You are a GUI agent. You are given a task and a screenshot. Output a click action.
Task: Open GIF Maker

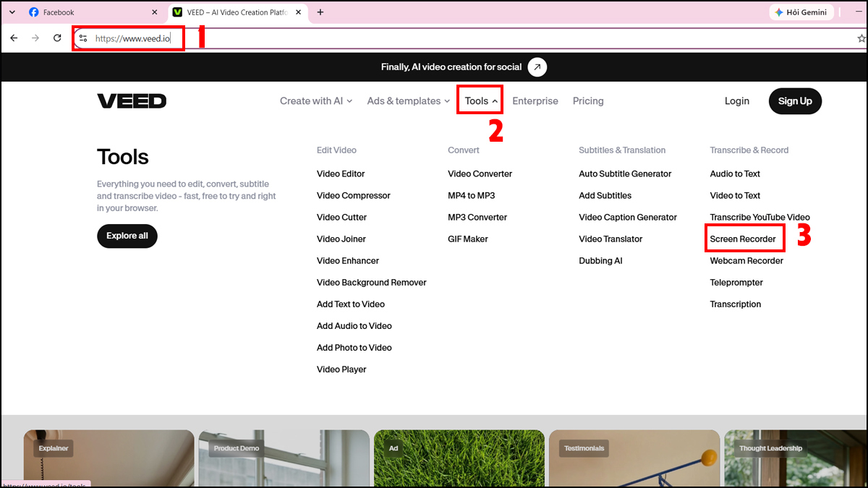click(x=468, y=239)
